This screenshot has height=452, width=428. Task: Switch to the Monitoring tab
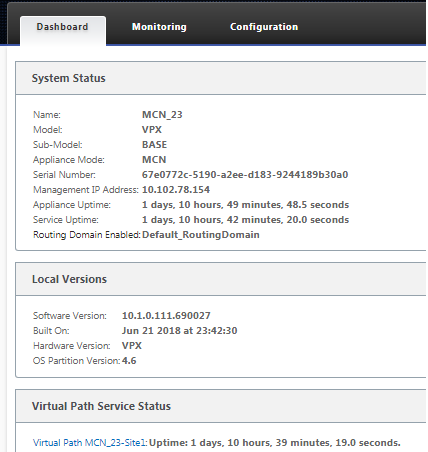click(x=159, y=27)
